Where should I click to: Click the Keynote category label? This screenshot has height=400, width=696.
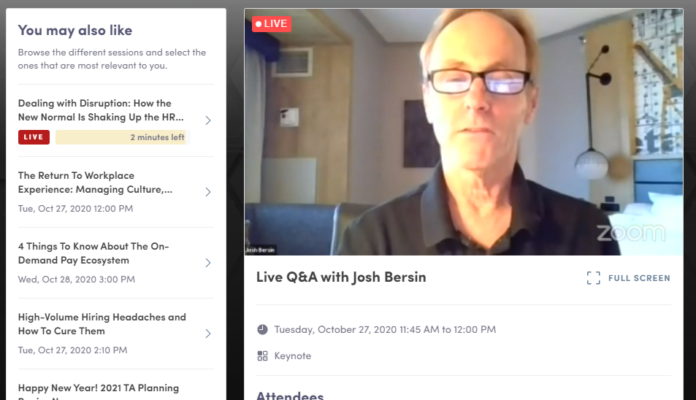[293, 356]
